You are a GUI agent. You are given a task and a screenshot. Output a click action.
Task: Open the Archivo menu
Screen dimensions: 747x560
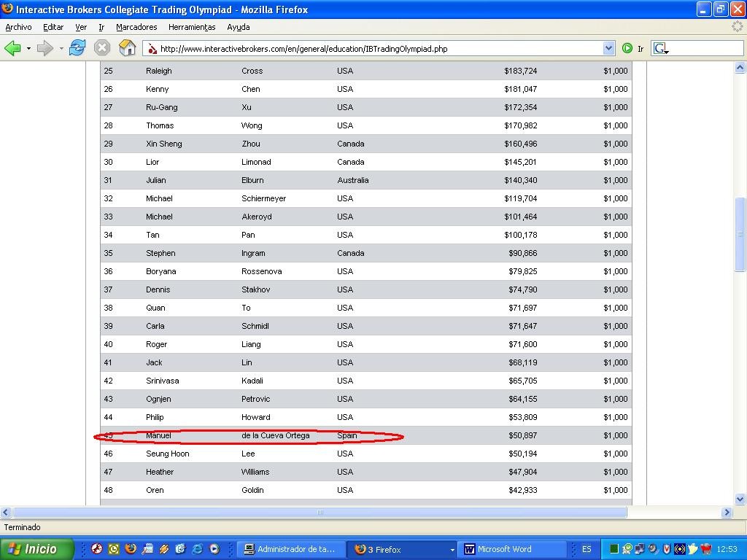[x=18, y=27]
